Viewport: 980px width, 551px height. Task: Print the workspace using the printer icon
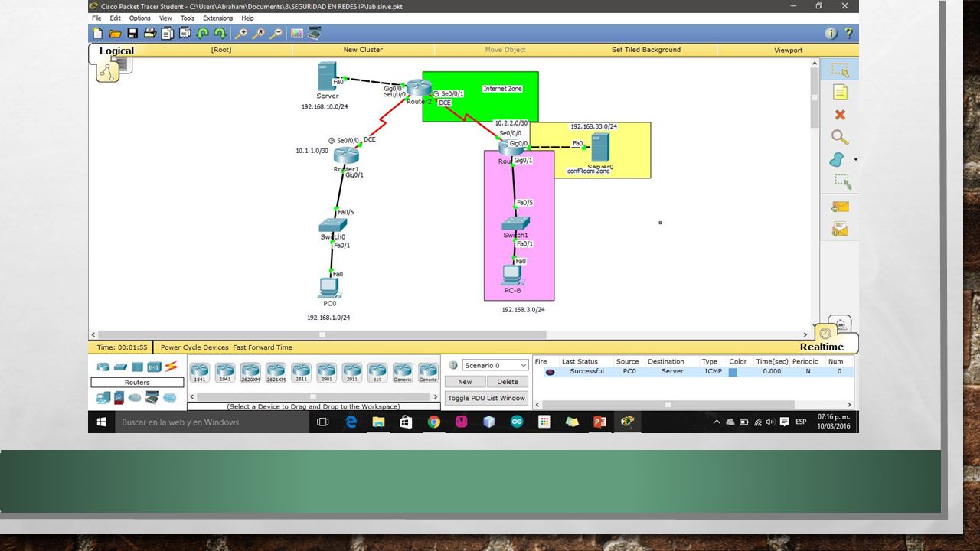click(x=150, y=34)
